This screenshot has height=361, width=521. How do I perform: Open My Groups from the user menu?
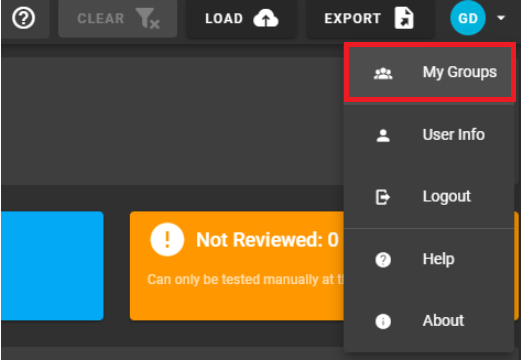pos(429,72)
